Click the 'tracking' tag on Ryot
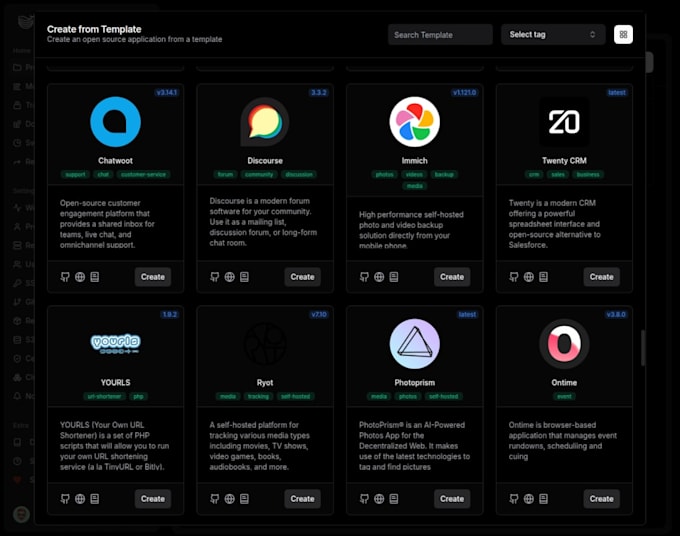Image resolution: width=680 pixels, height=536 pixels. (258, 396)
